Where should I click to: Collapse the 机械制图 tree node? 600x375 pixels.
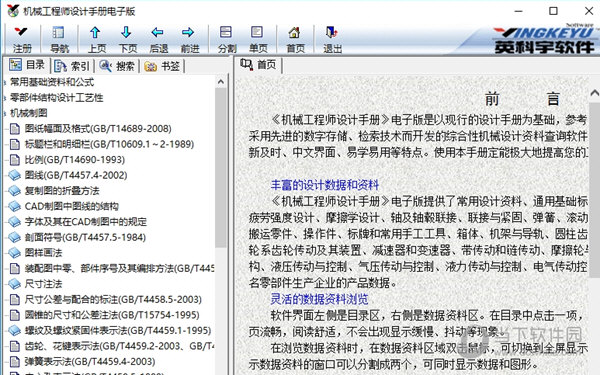click(5, 113)
